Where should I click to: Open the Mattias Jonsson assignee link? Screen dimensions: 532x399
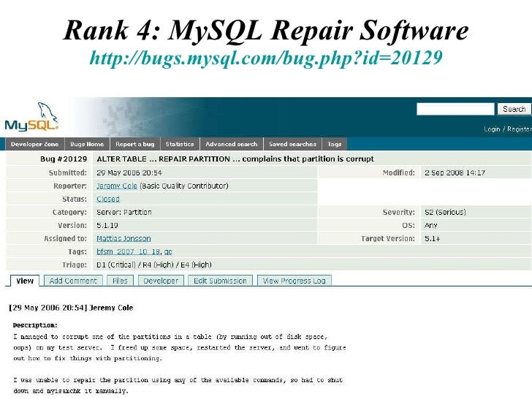click(x=123, y=238)
